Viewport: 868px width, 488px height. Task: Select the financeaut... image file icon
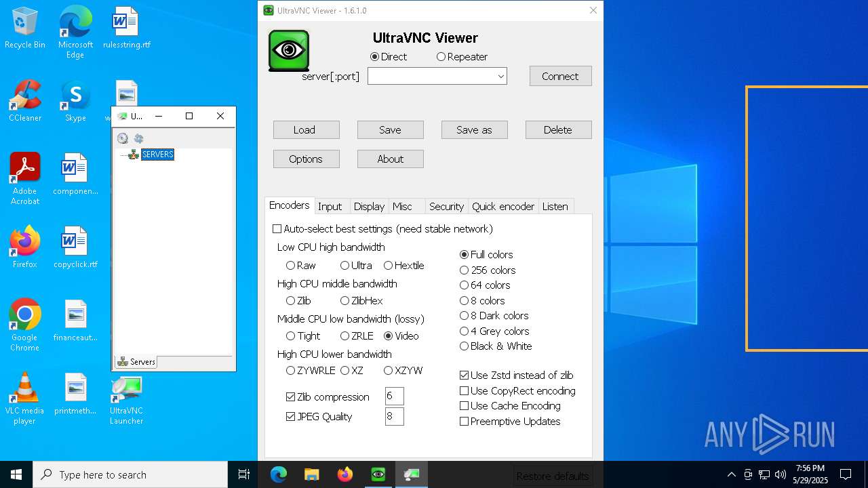tap(75, 321)
